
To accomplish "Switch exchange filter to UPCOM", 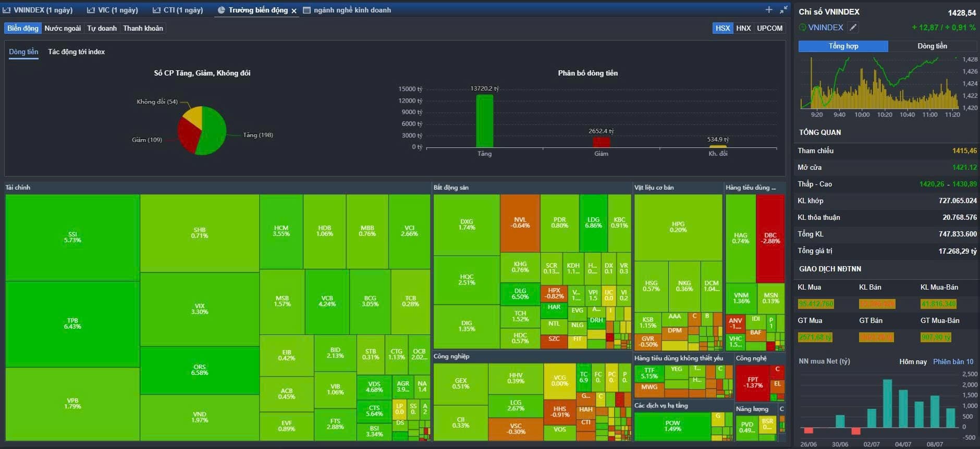I will 769,28.
